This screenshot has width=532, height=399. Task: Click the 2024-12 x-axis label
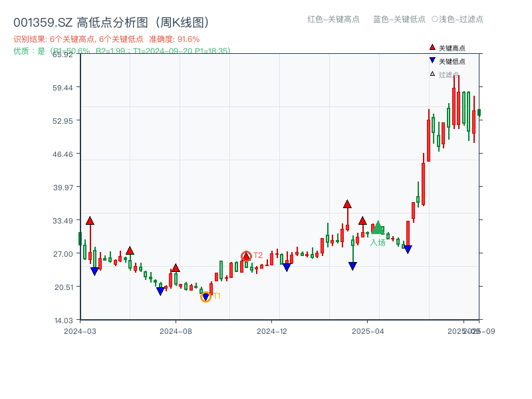click(x=271, y=329)
